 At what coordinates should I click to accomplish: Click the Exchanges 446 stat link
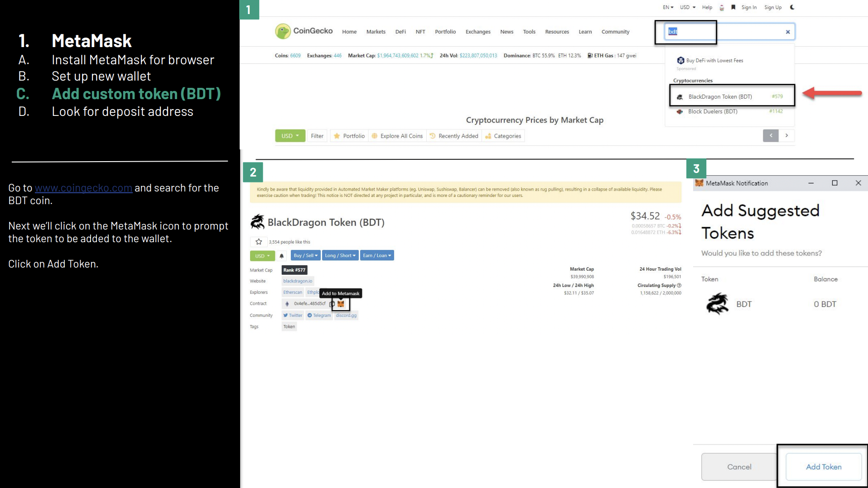coord(324,56)
